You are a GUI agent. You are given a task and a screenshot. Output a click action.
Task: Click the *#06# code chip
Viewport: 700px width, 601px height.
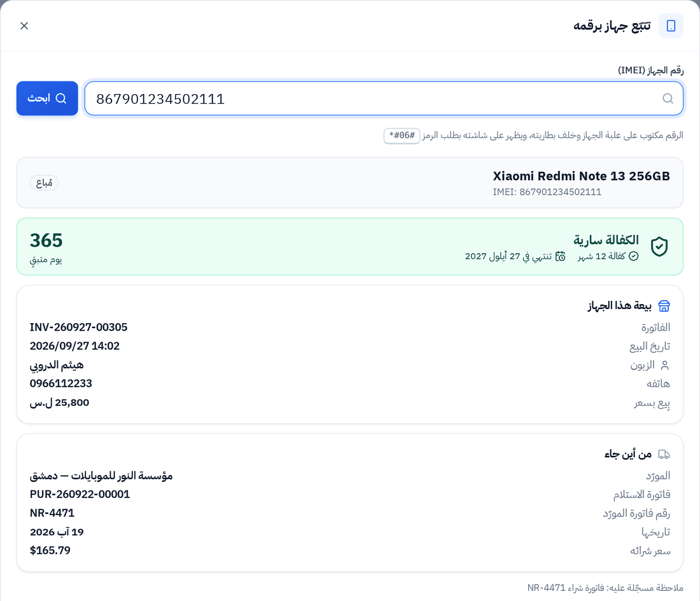click(402, 135)
